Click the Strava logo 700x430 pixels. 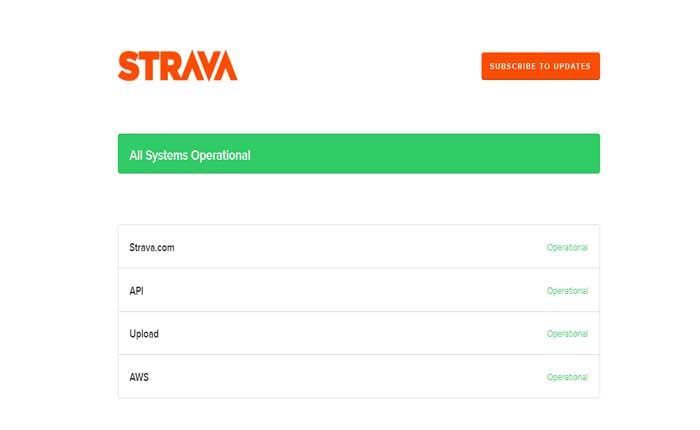[178, 66]
